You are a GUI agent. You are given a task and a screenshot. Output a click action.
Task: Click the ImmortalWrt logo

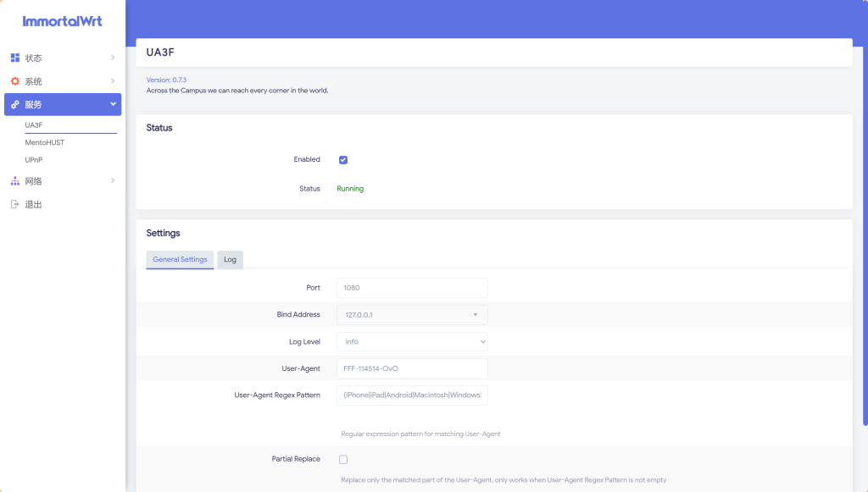[x=62, y=21]
